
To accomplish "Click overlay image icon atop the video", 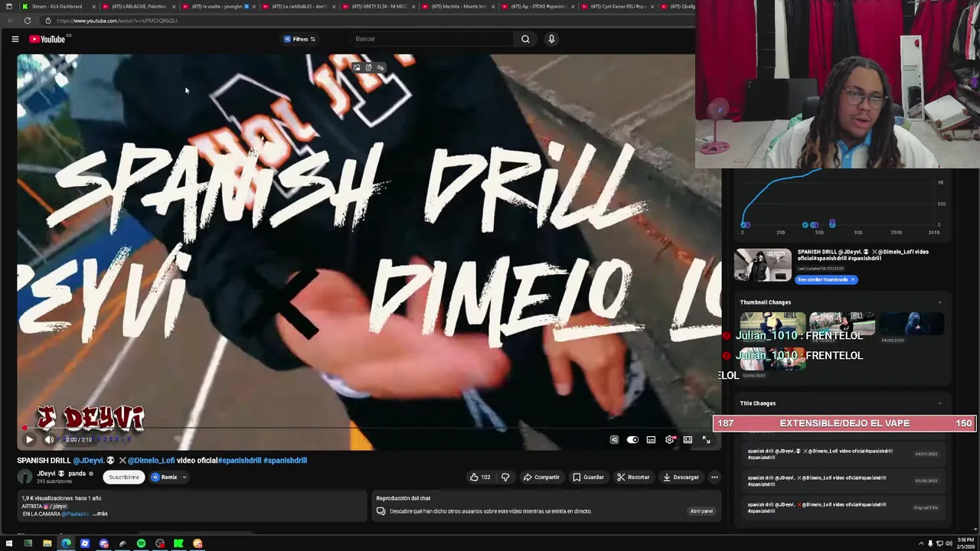I will [356, 67].
